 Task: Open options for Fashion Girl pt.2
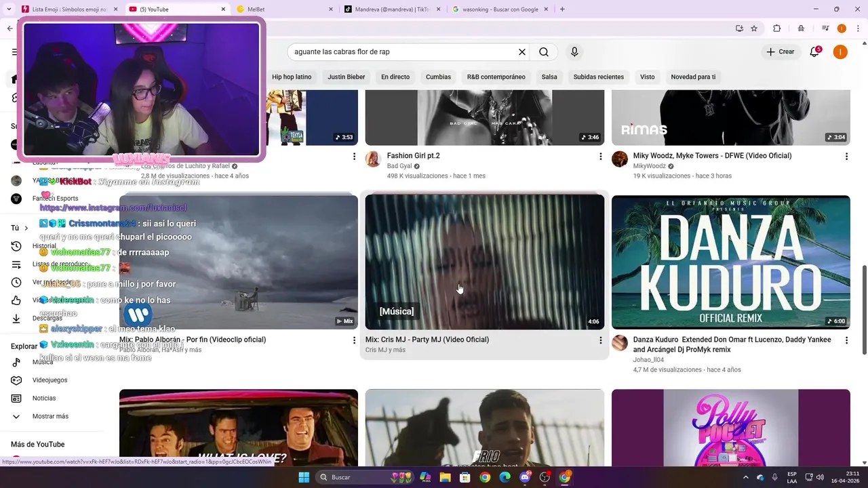[600, 157]
